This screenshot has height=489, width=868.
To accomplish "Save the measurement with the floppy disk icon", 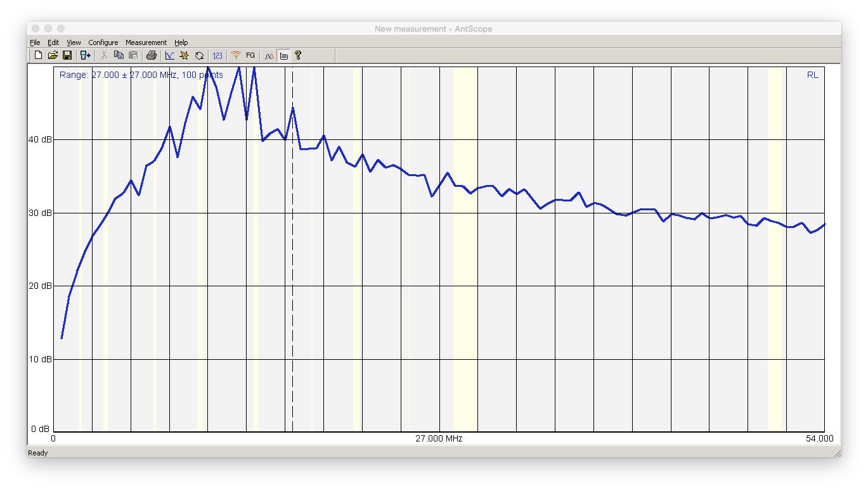I will coord(67,56).
